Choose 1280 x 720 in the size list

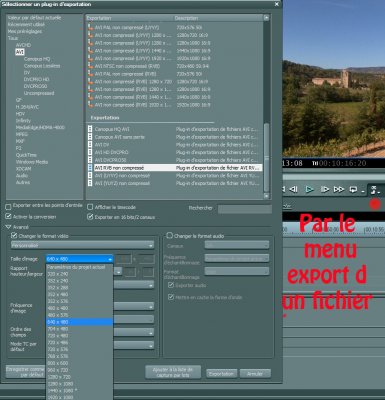point(80,377)
